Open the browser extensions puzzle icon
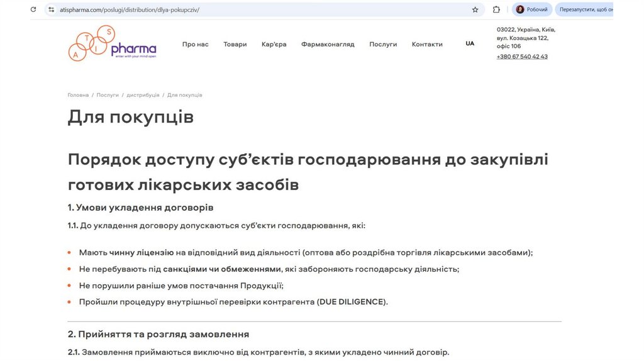The image size is (644, 361). click(x=496, y=9)
